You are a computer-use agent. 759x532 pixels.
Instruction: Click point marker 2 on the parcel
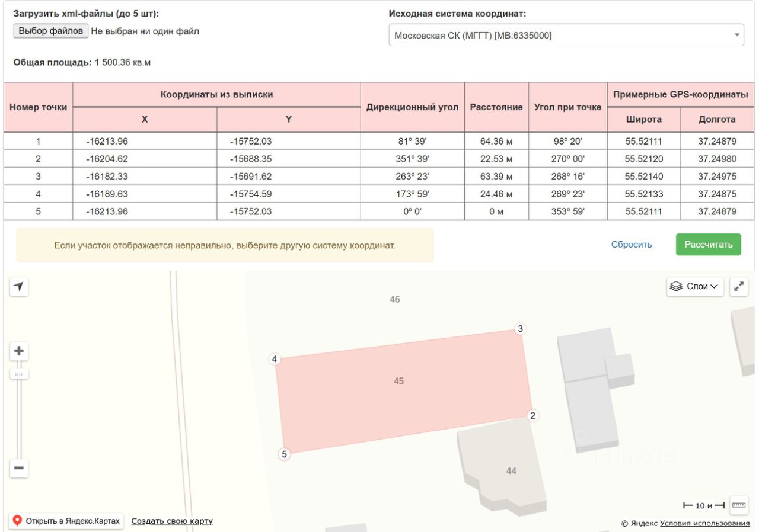point(532,416)
